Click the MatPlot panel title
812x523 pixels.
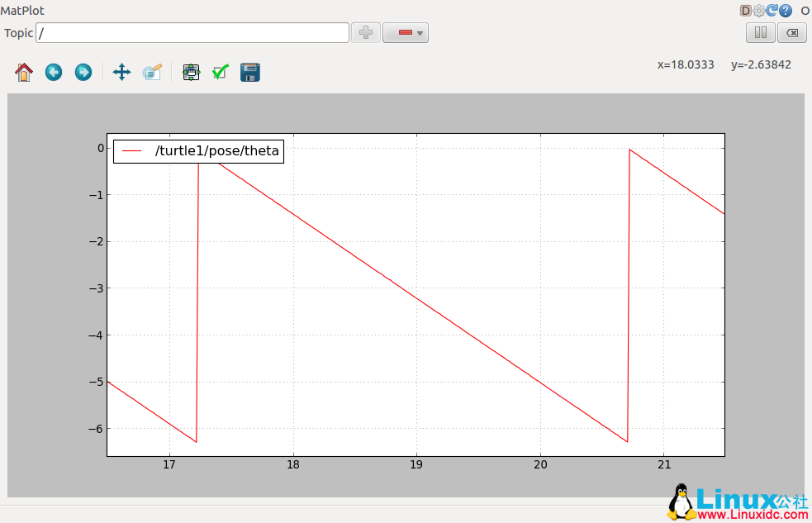[x=22, y=11]
